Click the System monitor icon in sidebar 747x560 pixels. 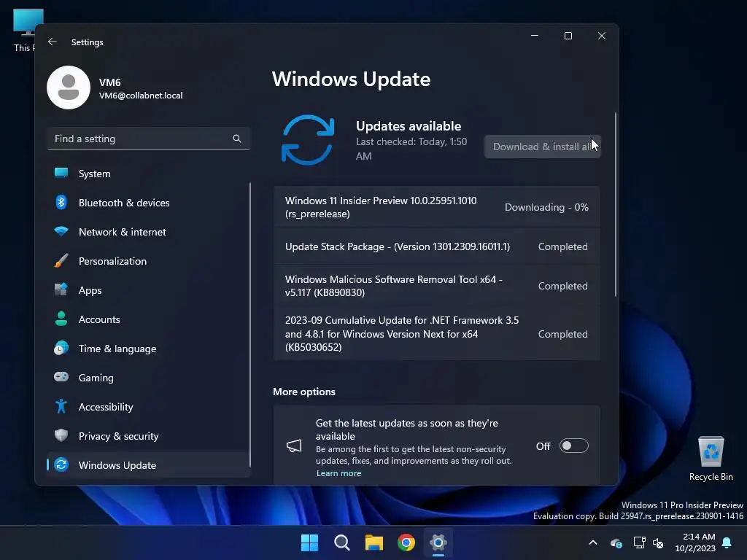coord(61,174)
